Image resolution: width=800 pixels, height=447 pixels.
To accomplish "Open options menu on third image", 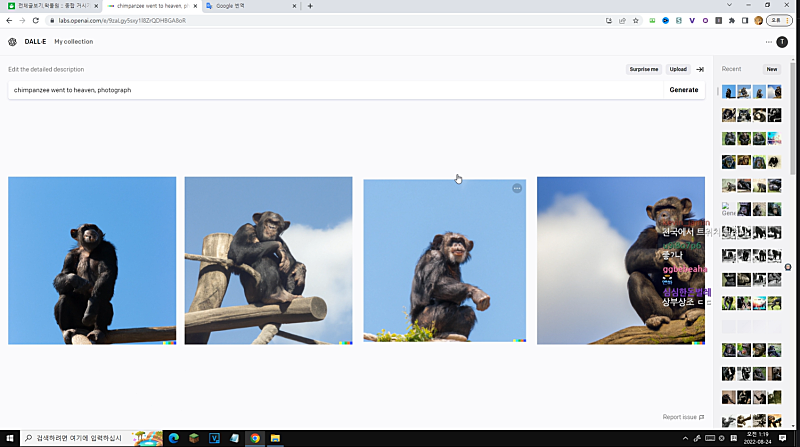I will 517,188.
